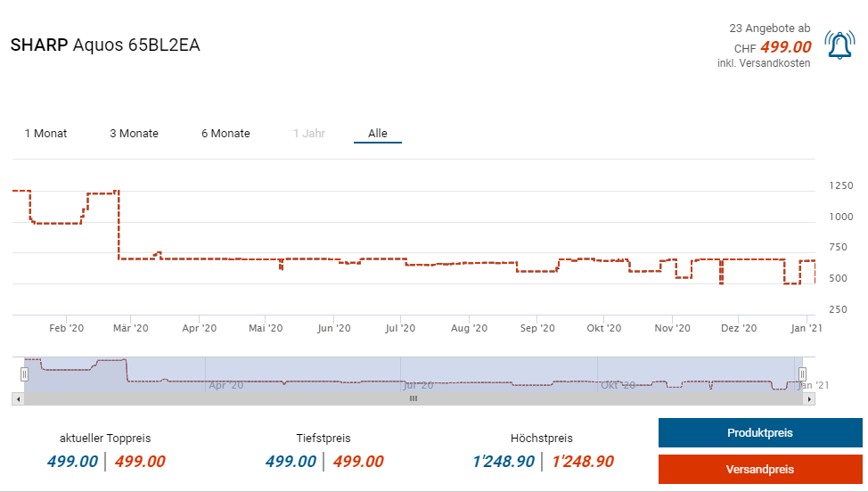
Task: Switch to 3 Monate time range
Action: (x=134, y=134)
